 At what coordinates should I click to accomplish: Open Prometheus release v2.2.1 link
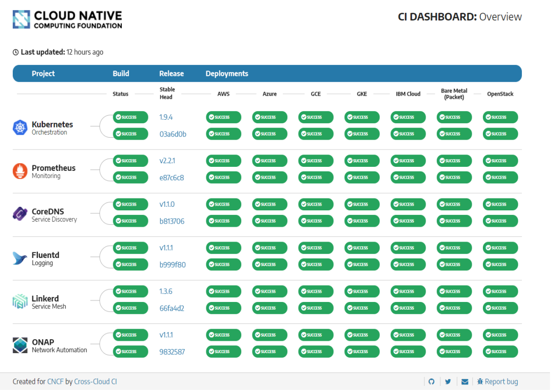click(167, 161)
